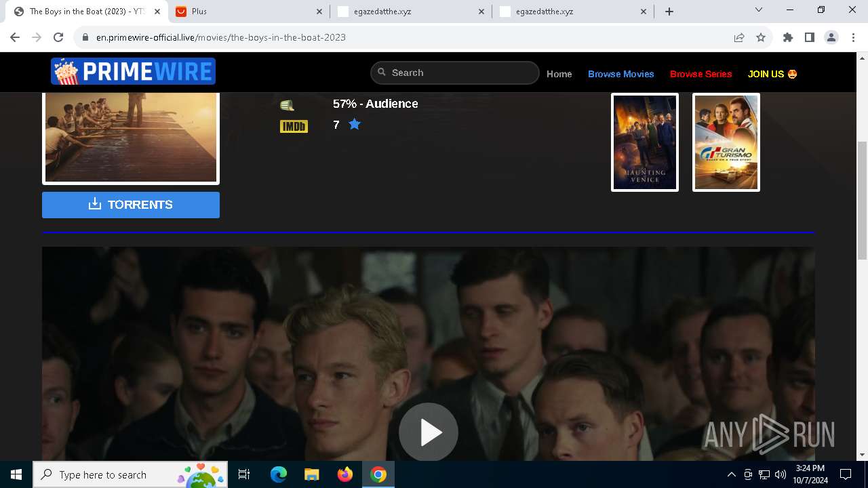
Task: Click the TORRENTS download button
Action: tap(131, 205)
